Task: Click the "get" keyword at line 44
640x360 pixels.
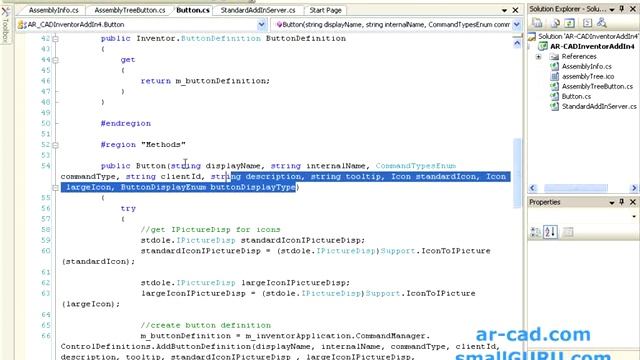Action: point(128,60)
